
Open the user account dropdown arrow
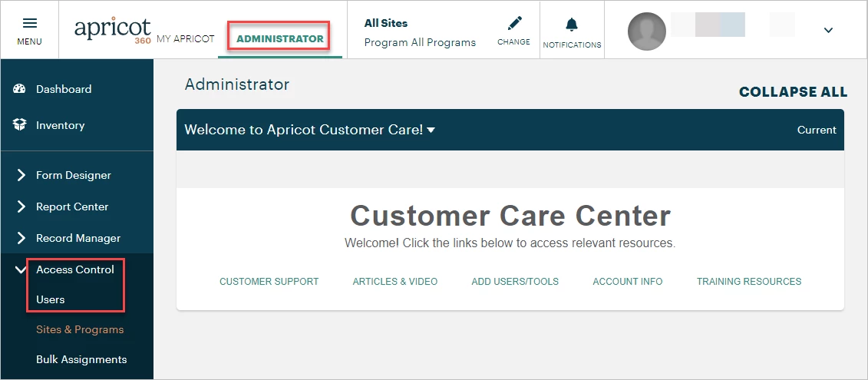tap(828, 31)
